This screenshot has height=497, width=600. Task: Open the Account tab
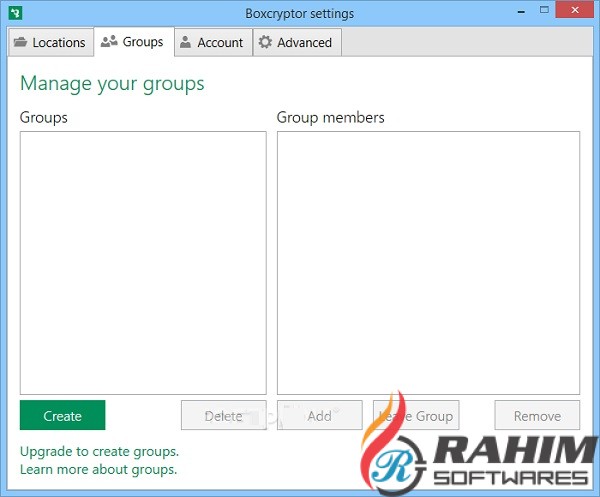pos(214,42)
